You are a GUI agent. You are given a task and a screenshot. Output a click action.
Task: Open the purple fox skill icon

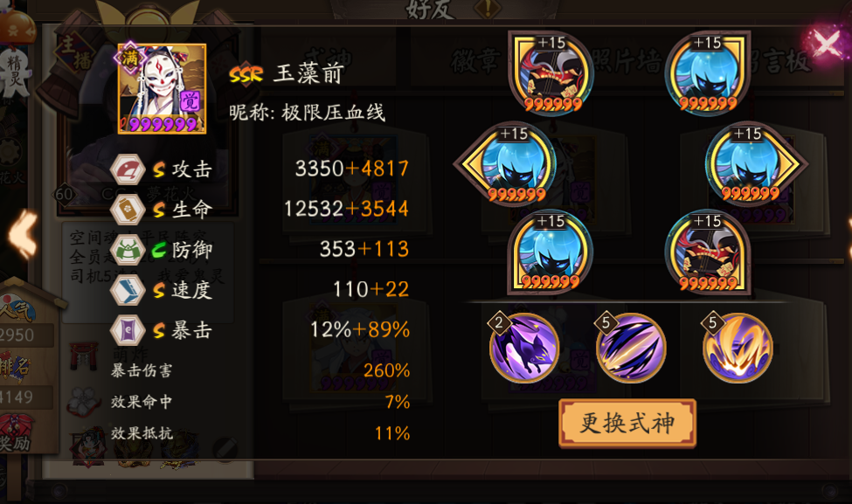pos(523,348)
